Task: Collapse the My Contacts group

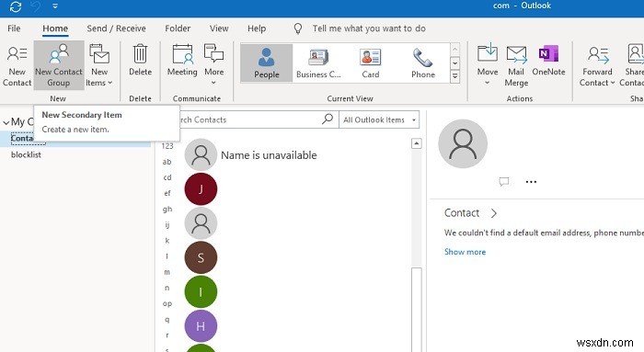Action: (6, 122)
